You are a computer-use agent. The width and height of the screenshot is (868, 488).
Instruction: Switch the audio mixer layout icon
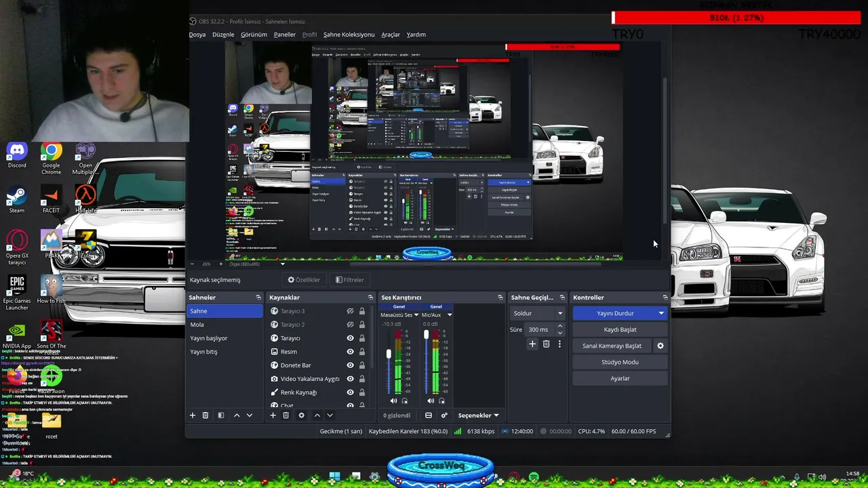point(429,415)
